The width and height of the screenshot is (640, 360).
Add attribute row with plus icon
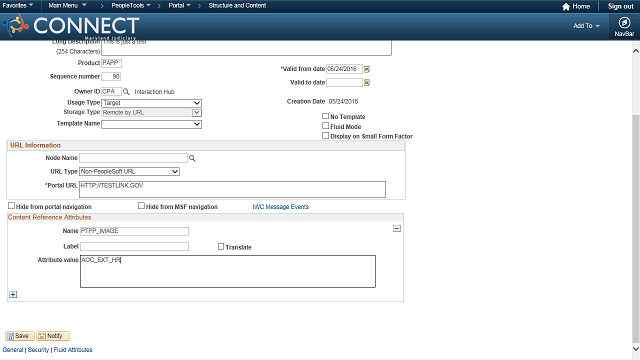click(x=13, y=294)
